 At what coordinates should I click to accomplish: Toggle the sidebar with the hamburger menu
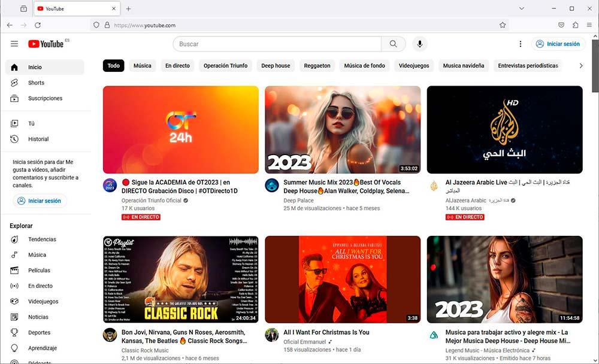[x=14, y=43]
